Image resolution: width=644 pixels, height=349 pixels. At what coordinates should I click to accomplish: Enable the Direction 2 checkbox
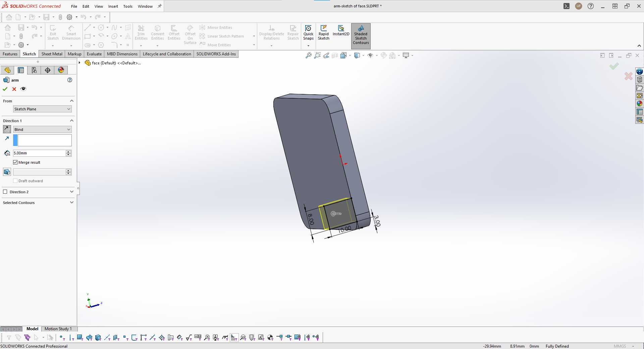5,192
